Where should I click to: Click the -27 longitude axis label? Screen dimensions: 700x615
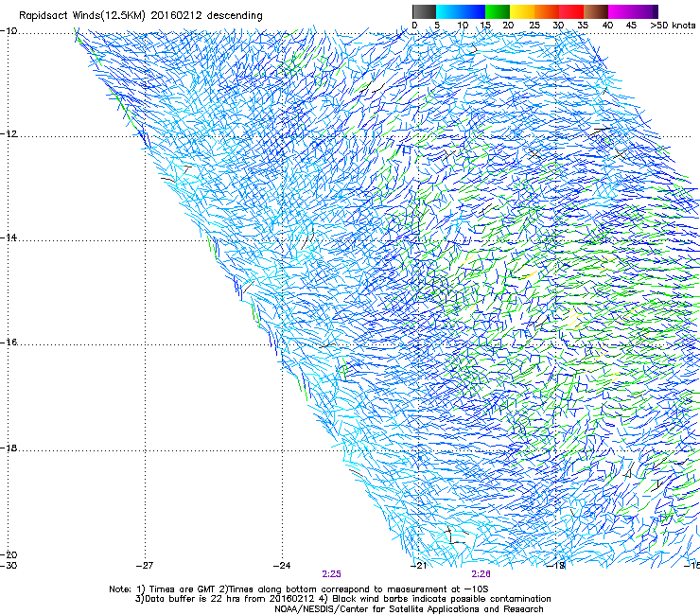point(145,566)
